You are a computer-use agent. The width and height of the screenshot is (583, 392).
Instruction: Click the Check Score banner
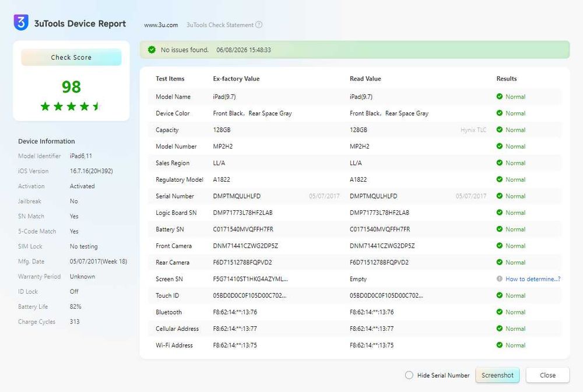point(71,57)
